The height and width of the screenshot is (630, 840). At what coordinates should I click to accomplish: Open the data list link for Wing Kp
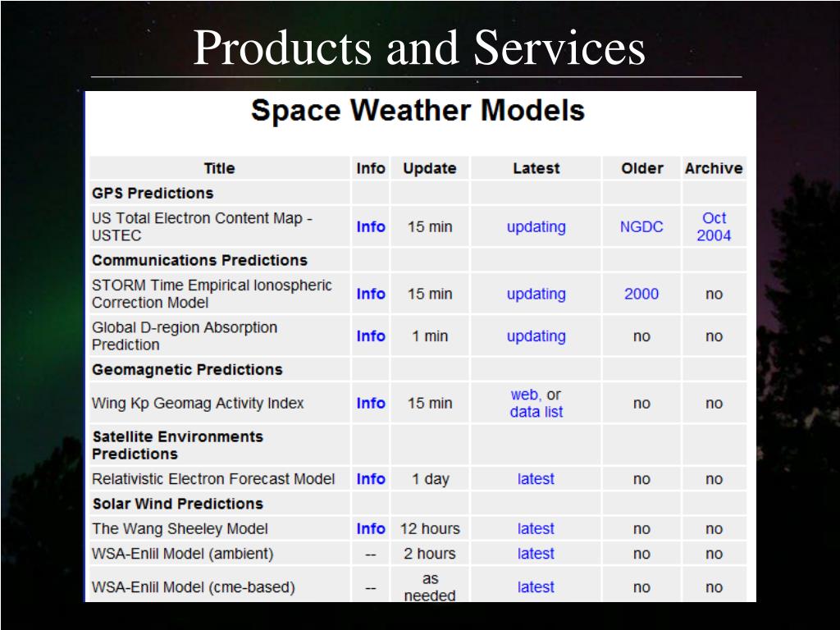tap(536, 412)
